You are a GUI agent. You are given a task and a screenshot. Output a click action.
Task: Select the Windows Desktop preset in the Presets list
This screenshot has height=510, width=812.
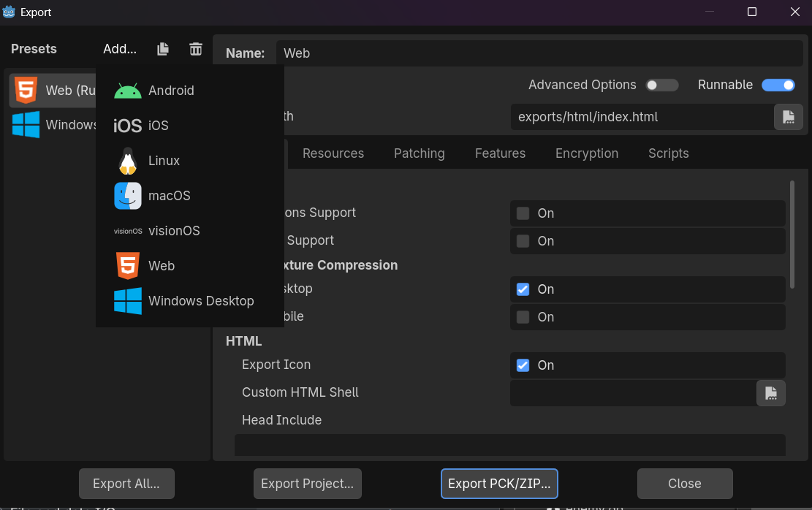(53, 125)
